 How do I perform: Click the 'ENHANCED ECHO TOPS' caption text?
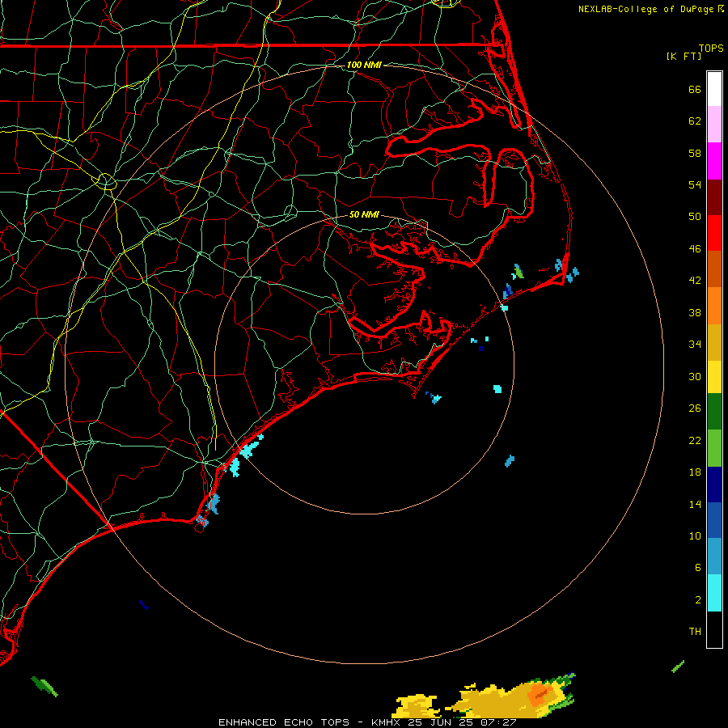coord(284,722)
